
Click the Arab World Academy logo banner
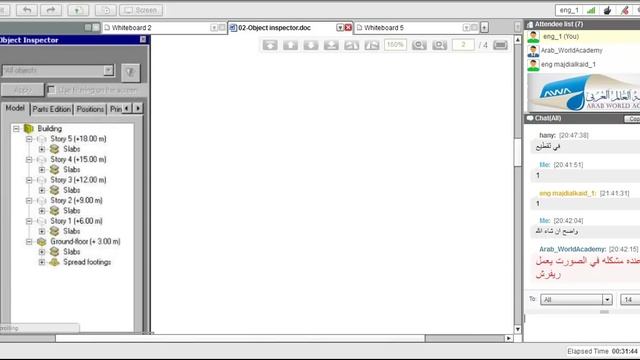click(x=584, y=93)
